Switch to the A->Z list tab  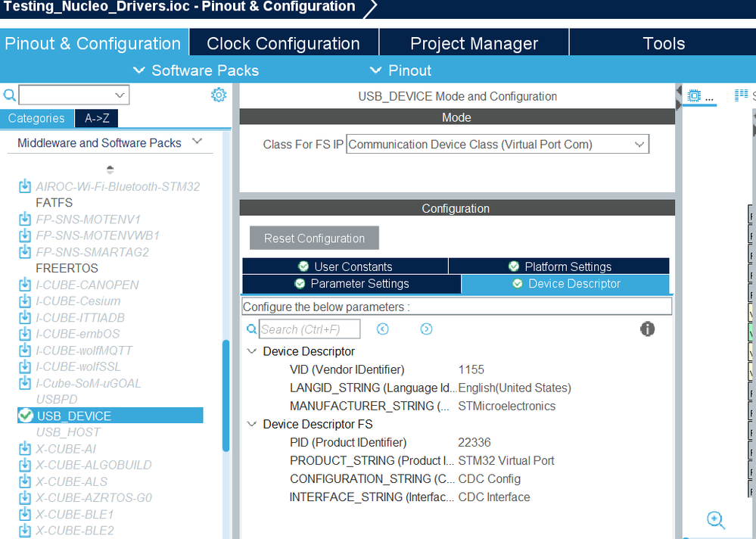click(96, 118)
